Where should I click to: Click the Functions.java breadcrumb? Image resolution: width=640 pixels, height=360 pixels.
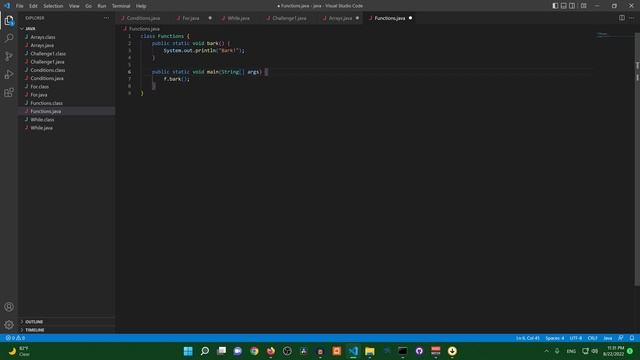(144, 29)
